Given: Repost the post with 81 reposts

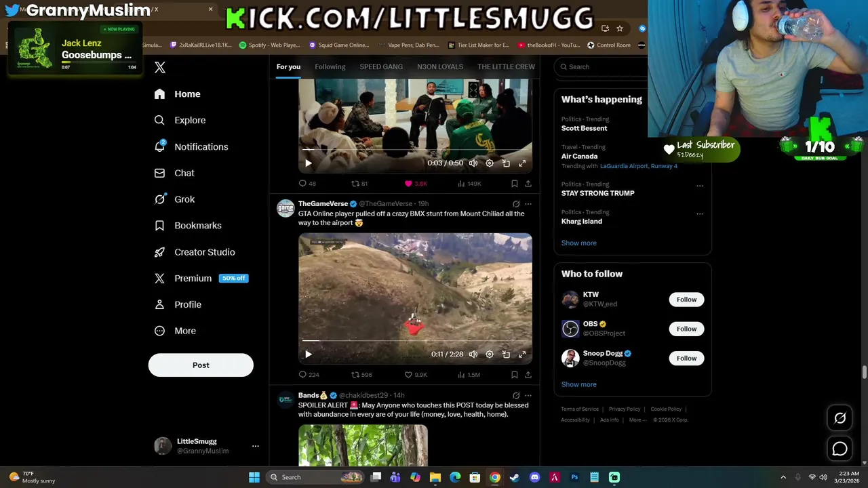Looking at the screenshot, I should pyautogui.click(x=359, y=184).
